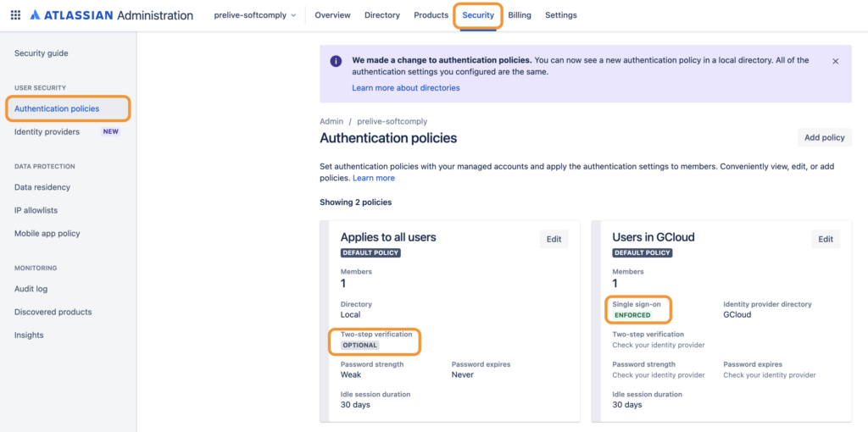Click the Weak password strength value
Screen dimensions: 868x432
tap(350, 374)
